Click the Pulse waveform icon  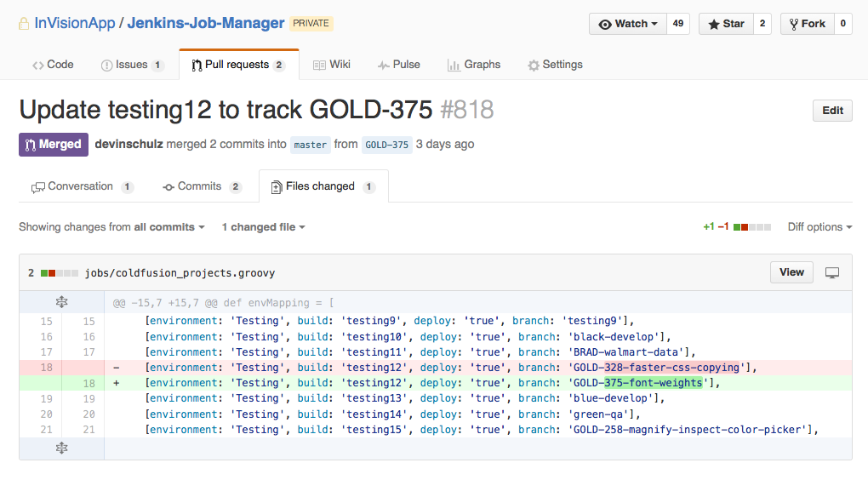pyautogui.click(x=383, y=66)
